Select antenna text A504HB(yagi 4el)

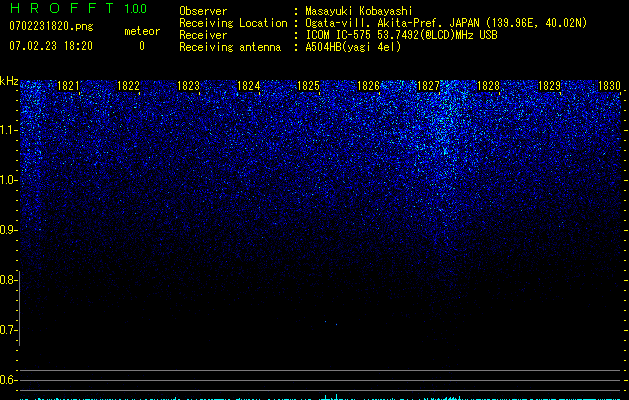coord(353,47)
